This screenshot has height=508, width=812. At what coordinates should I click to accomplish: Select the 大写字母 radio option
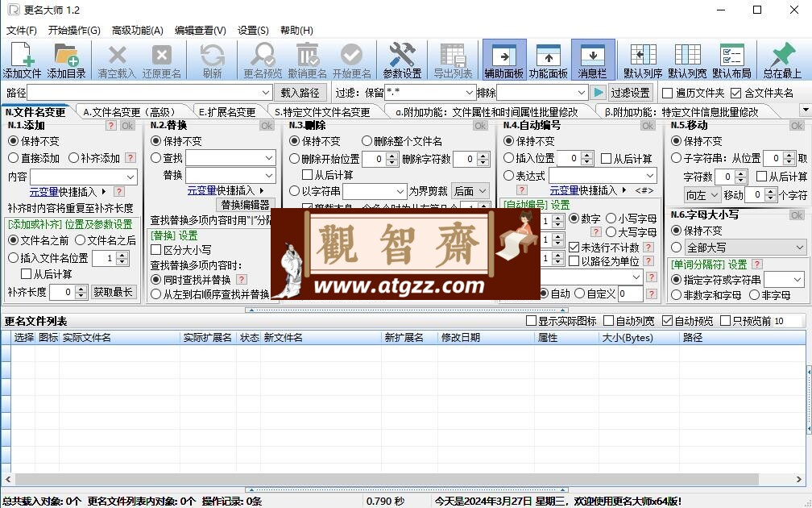click(x=611, y=232)
